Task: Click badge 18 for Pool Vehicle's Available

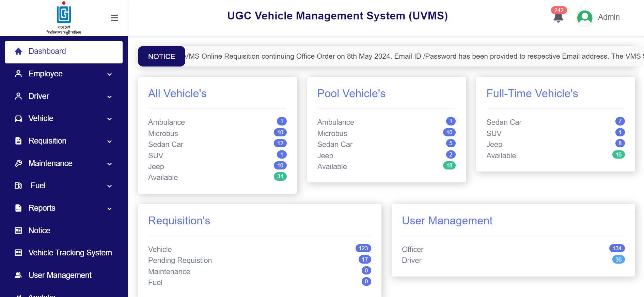Action: pos(449,166)
